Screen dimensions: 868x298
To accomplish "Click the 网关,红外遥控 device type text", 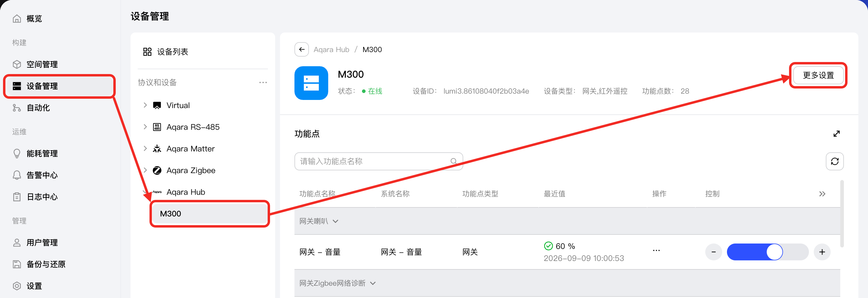I will (605, 91).
